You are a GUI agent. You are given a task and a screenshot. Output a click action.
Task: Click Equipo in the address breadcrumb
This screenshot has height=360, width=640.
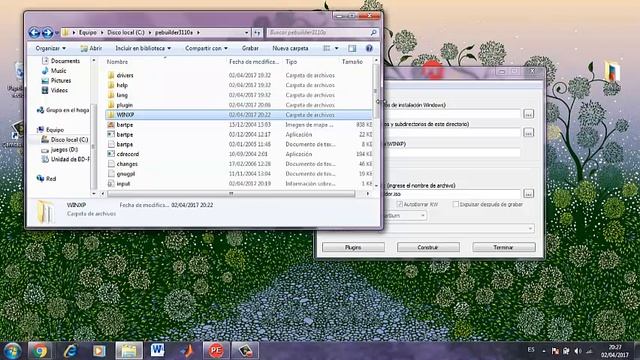88,32
